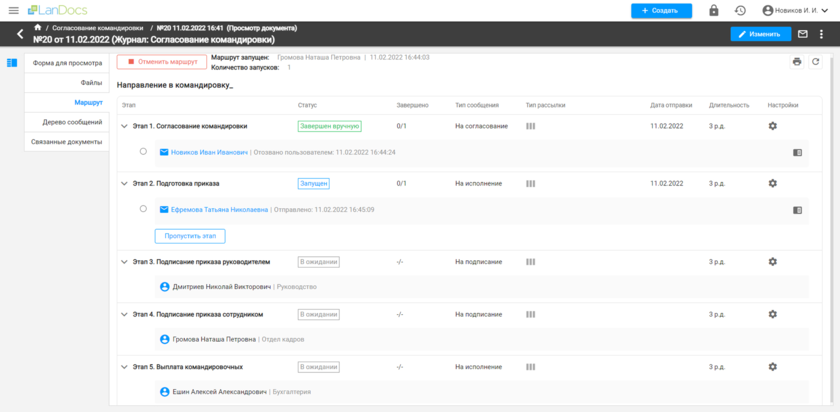
Task: Open history clock icon in header
Action: pyautogui.click(x=740, y=10)
